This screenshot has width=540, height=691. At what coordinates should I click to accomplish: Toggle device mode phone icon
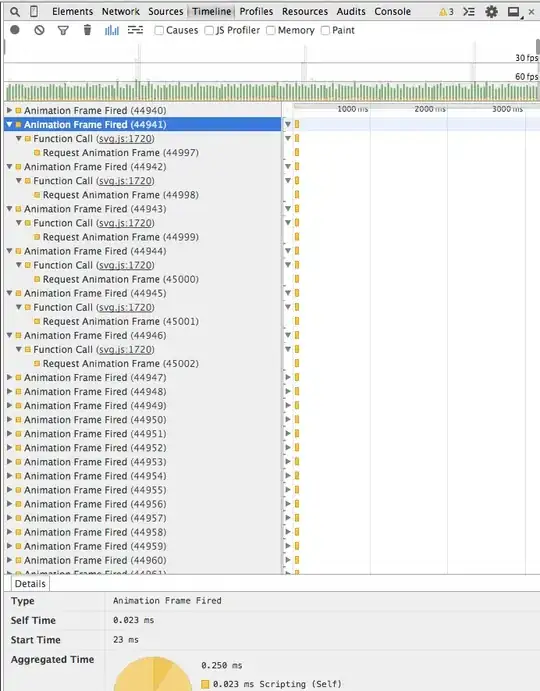point(34,11)
